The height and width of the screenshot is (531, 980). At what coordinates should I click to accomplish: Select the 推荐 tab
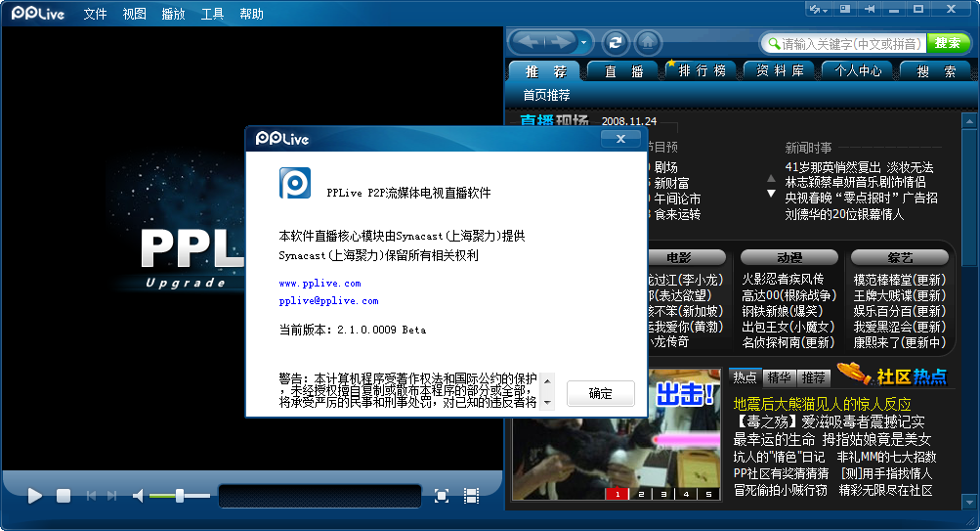coord(544,71)
